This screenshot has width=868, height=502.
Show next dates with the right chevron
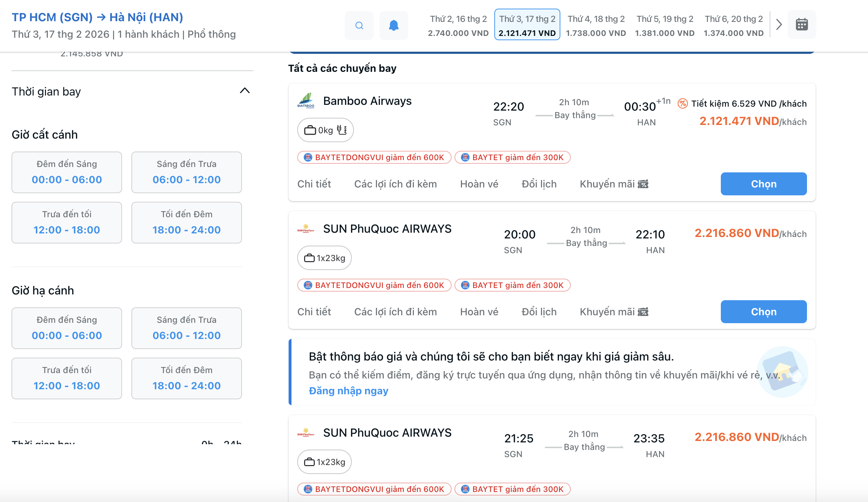point(779,24)
